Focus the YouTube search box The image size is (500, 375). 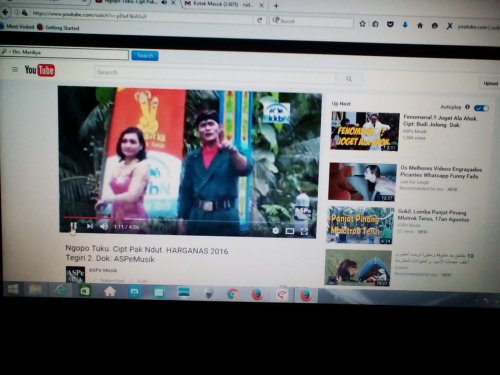tap(215, 74)
